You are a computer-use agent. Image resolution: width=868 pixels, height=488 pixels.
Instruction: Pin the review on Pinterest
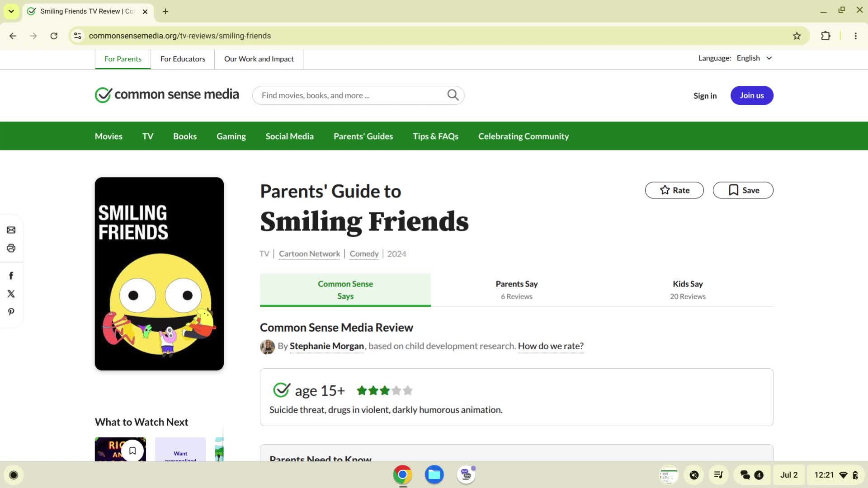click(x=11, y=312)
